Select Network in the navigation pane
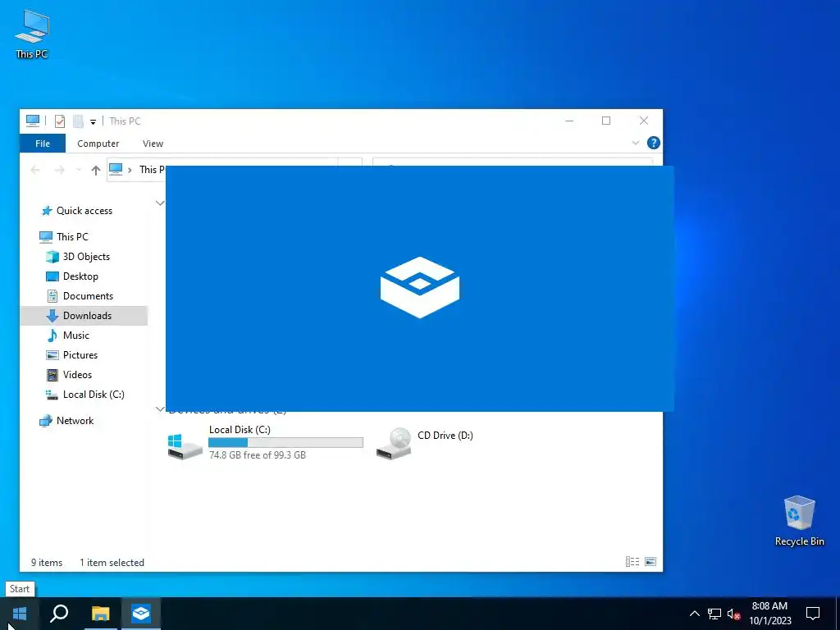Image resolution: width=840 pixels, height=630 pixels. click(75, 421)
